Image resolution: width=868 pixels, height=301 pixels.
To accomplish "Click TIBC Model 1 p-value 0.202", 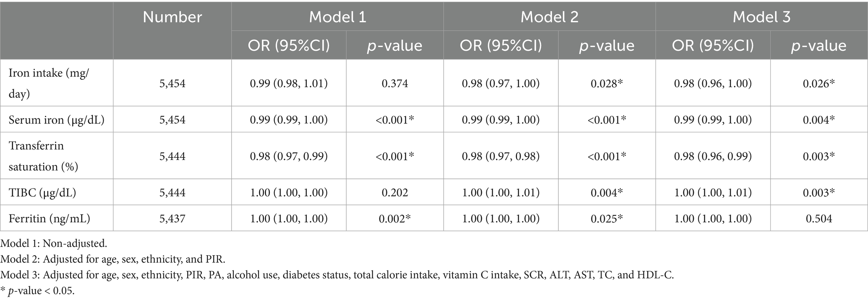I will (395, 193).
